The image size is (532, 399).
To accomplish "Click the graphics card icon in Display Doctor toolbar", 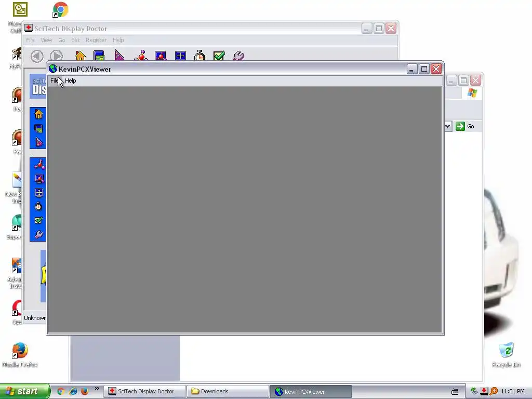I will click(99, 56).
